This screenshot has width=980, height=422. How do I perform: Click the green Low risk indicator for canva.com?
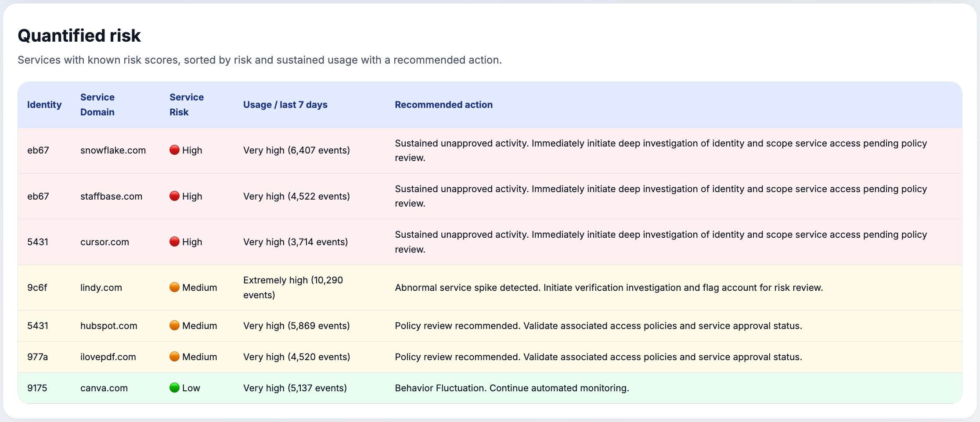pyautogui.click(x=174, y=388)
